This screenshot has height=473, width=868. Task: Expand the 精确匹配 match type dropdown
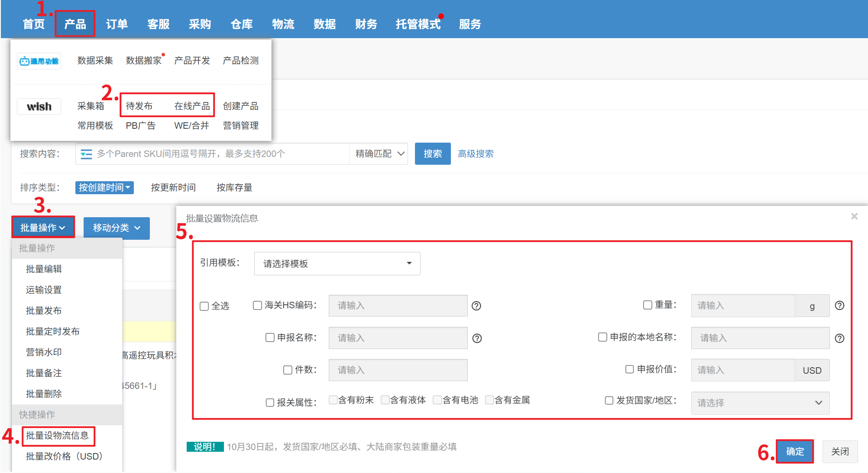(x=379, y=154)
